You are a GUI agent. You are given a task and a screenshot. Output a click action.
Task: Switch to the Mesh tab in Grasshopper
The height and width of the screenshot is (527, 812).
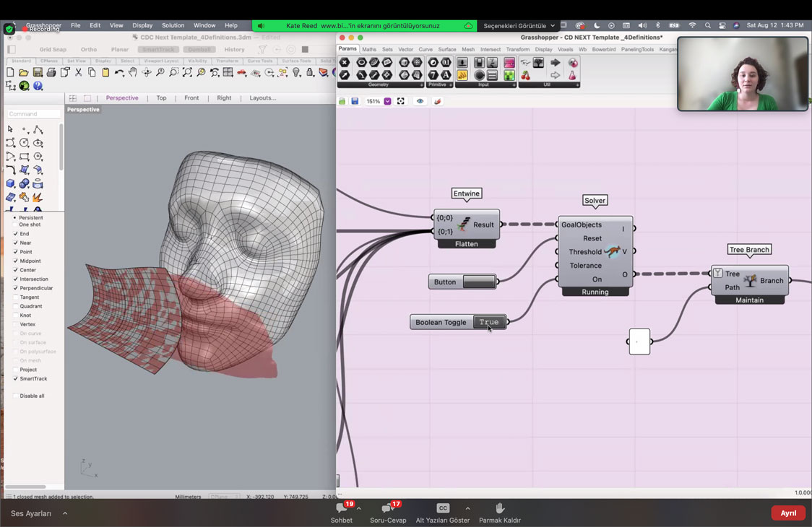click(467, 49)
